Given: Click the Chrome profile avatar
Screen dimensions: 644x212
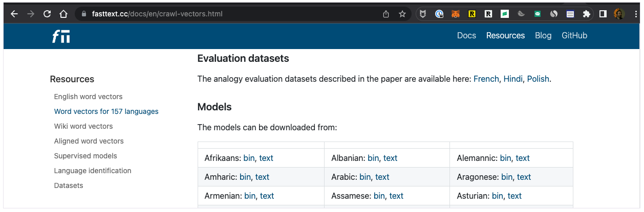Looking at the screenshot, I should click(619, 14).
